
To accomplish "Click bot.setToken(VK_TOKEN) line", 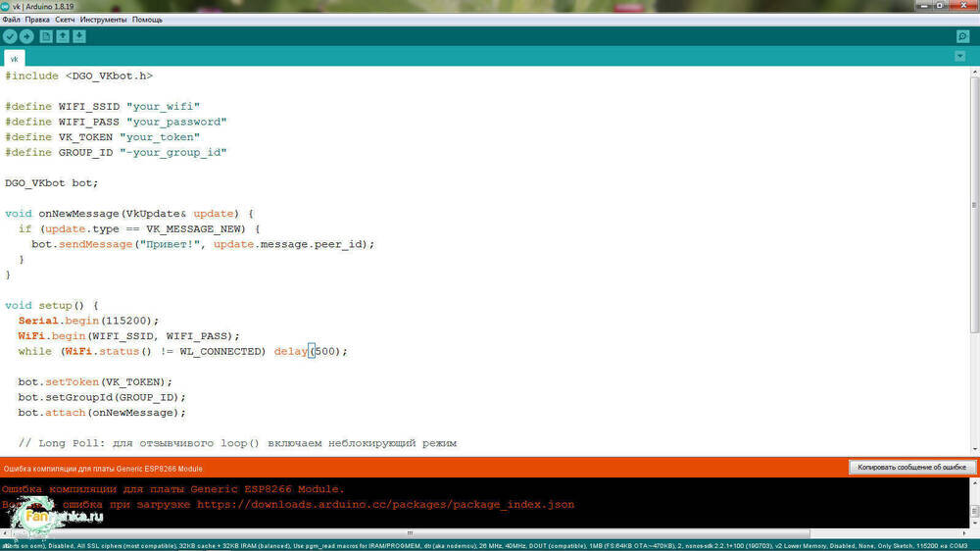I will pos(95,381).
